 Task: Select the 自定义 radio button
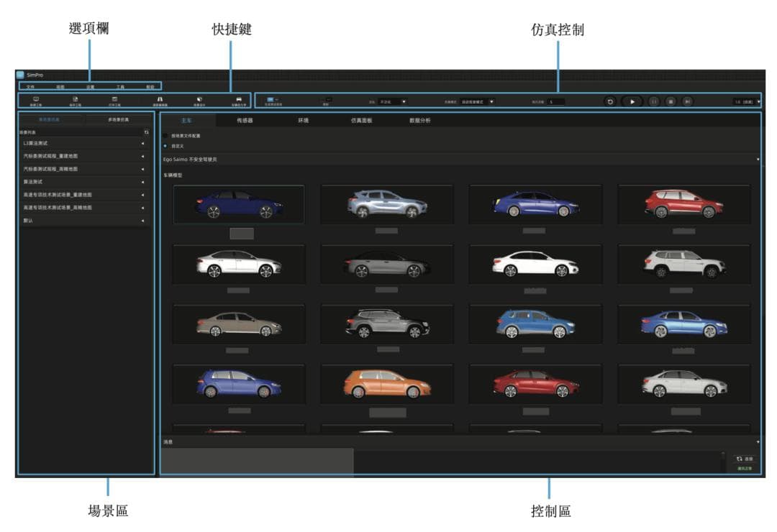click(x=165, y=145)
